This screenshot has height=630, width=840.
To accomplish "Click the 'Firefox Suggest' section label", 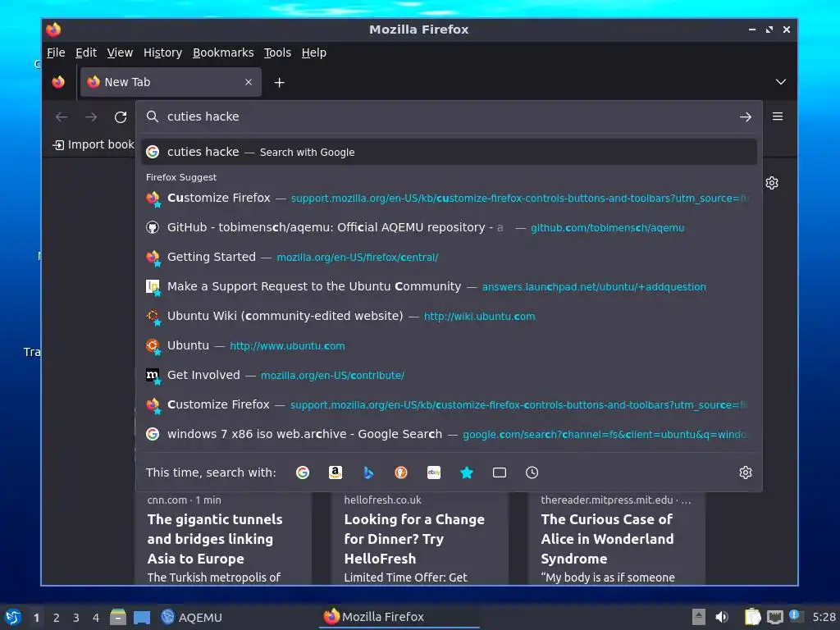I will [x=181, y=177].
